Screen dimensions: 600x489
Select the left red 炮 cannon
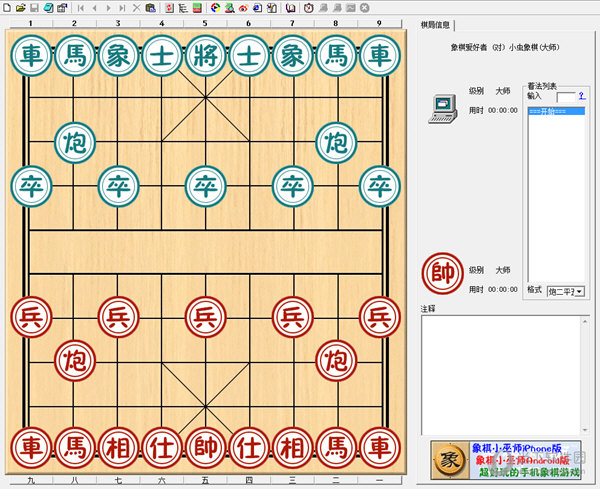(75, 361)
